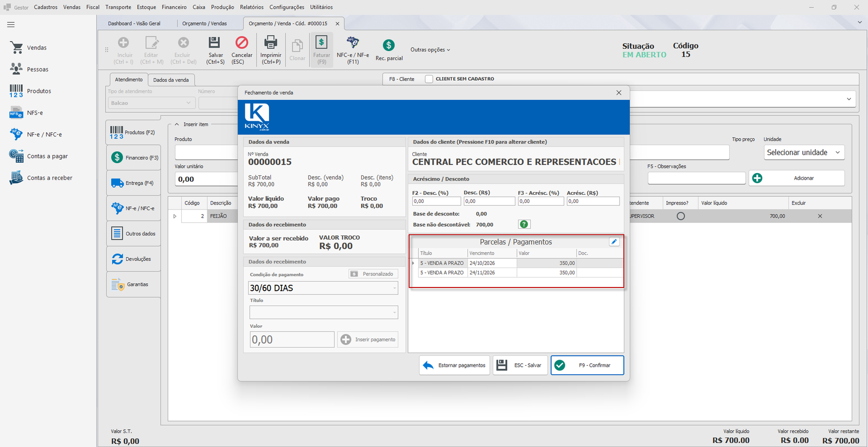
Task: Click Estornar pagamentos button
Action: (x=455, y=365)
